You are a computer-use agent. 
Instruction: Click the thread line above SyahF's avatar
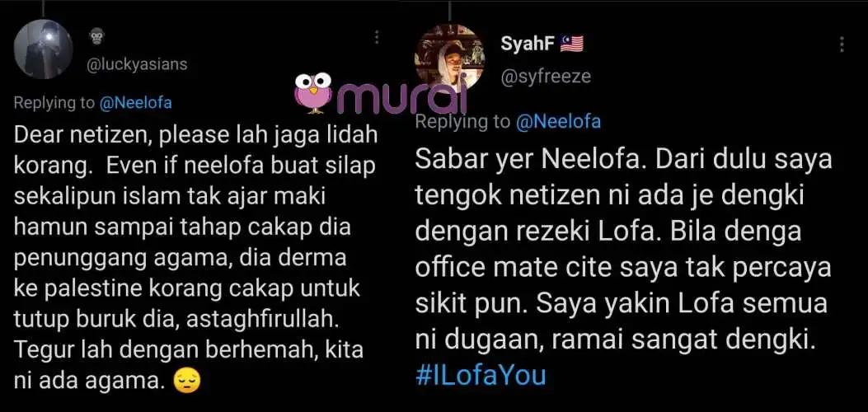click(x=449, y=11)
